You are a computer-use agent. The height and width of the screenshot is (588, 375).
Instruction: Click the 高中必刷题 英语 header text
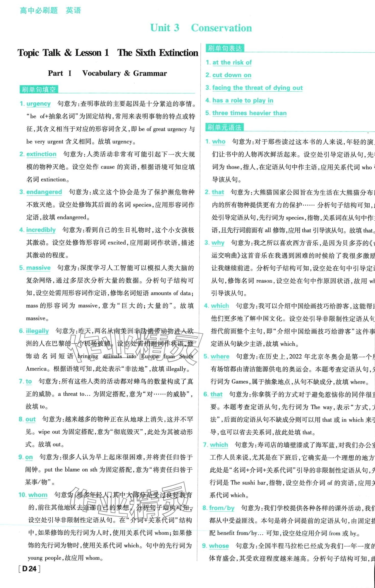[x=50, y=10]
